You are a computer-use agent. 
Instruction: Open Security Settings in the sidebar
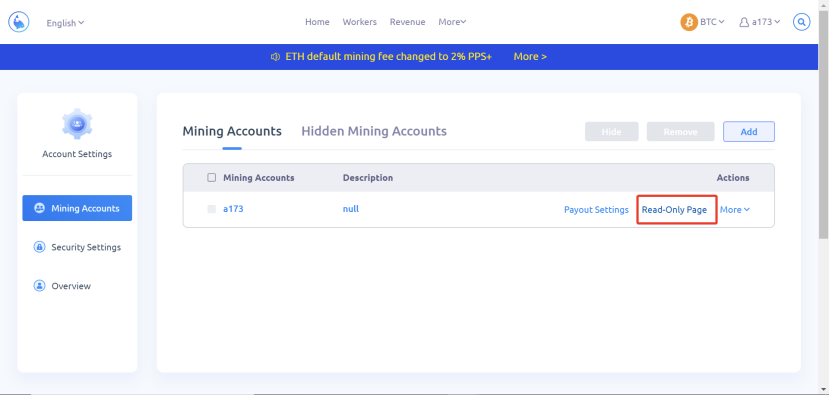(x=77, y=247)
